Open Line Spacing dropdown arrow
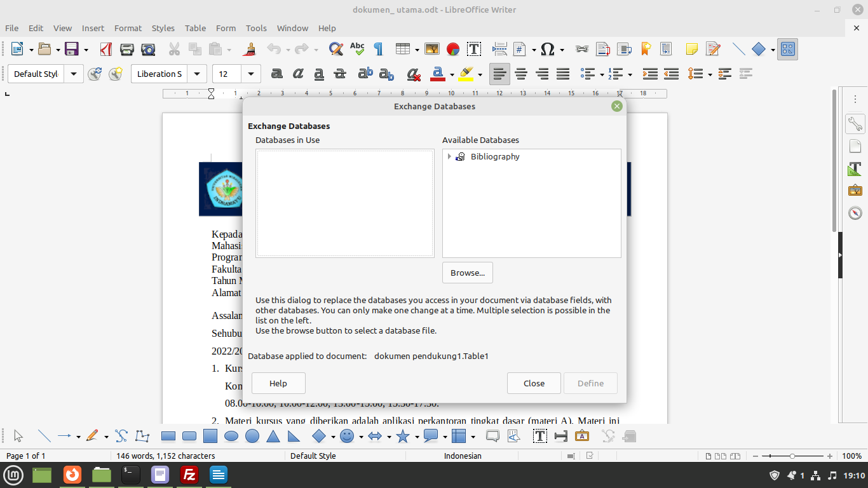This screenshot has height=488, width=868. click(710, 74)
